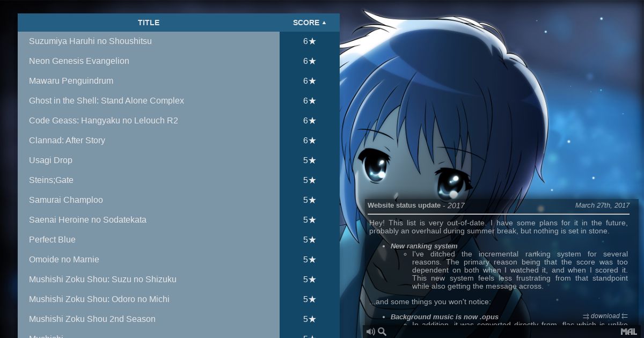Click the 6★ score of Mawaru Penguindrum
The image size is (644, 338).
coord(310,81)
